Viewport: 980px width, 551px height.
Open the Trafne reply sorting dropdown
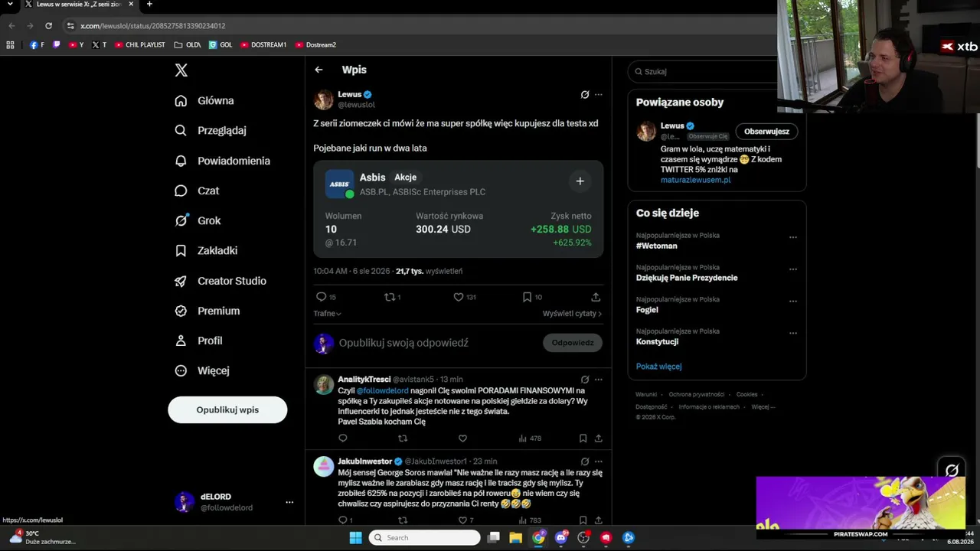point(327,314)
